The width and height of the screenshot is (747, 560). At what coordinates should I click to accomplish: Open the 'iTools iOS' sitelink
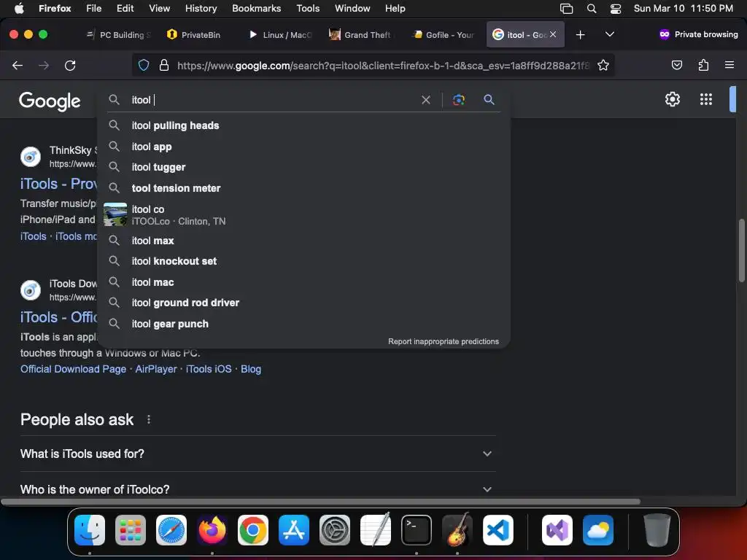coord(209,369)
